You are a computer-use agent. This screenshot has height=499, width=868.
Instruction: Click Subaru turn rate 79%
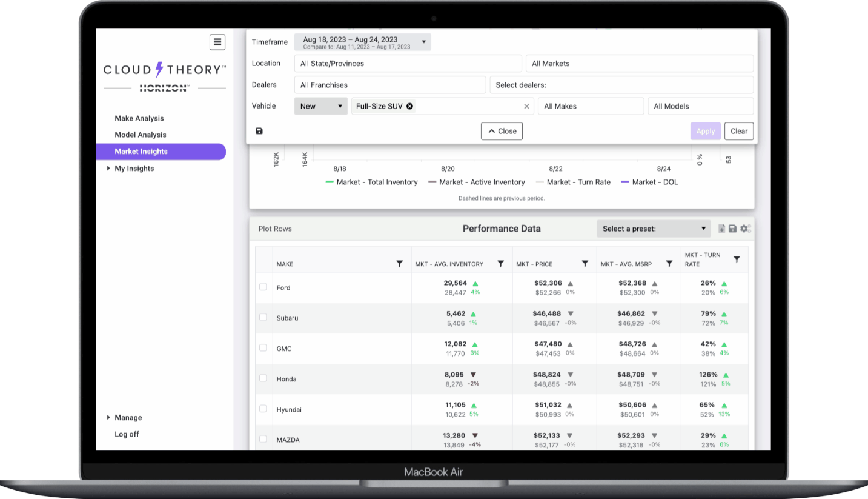point(708,314)
